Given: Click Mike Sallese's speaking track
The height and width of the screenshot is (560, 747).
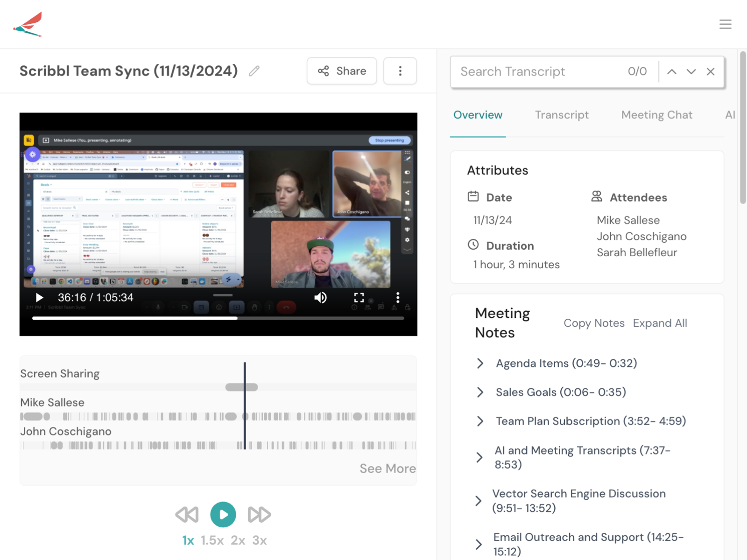Looking at the screenshot, I should coord(218,416).
